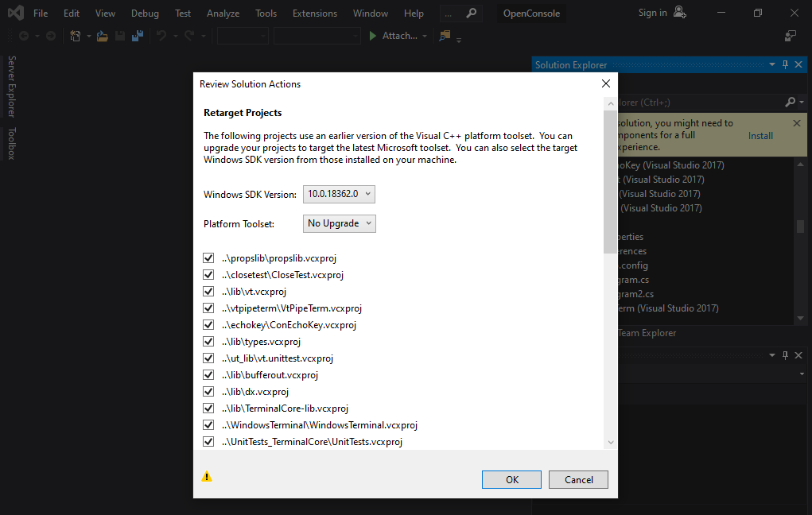Toggle the VtPipeTerm.vcxproj checkbox
812x515 pixels.
tap(208, 308)
